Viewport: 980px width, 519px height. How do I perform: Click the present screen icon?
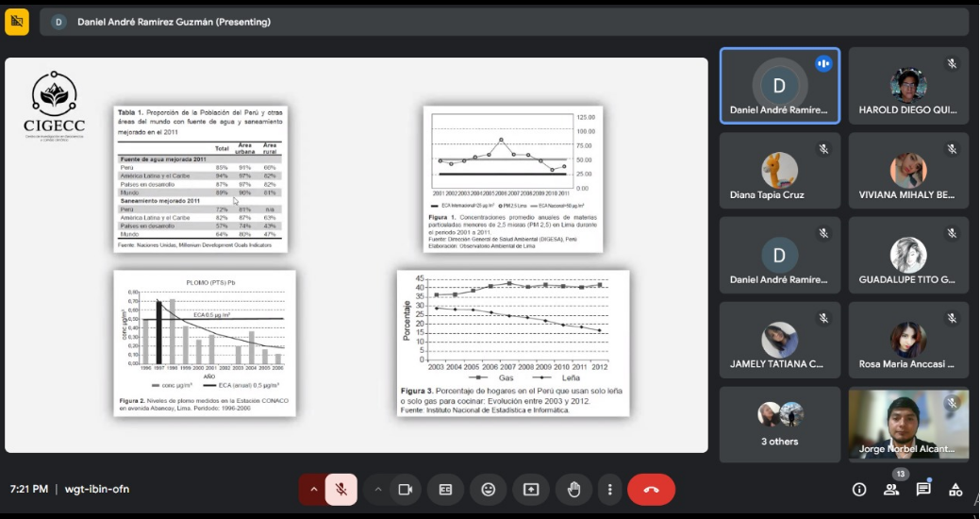coord(530,490)
